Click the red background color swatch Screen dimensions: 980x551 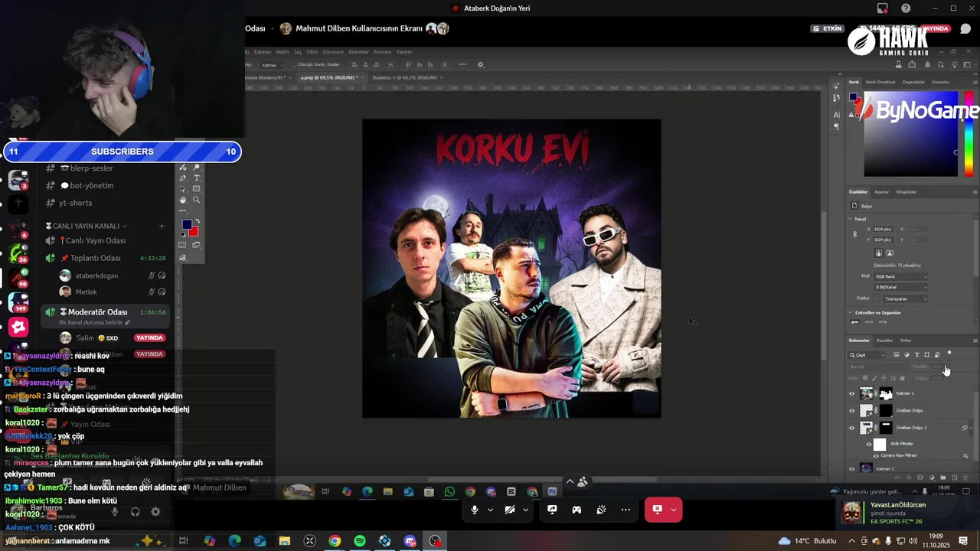pos(194,231)
